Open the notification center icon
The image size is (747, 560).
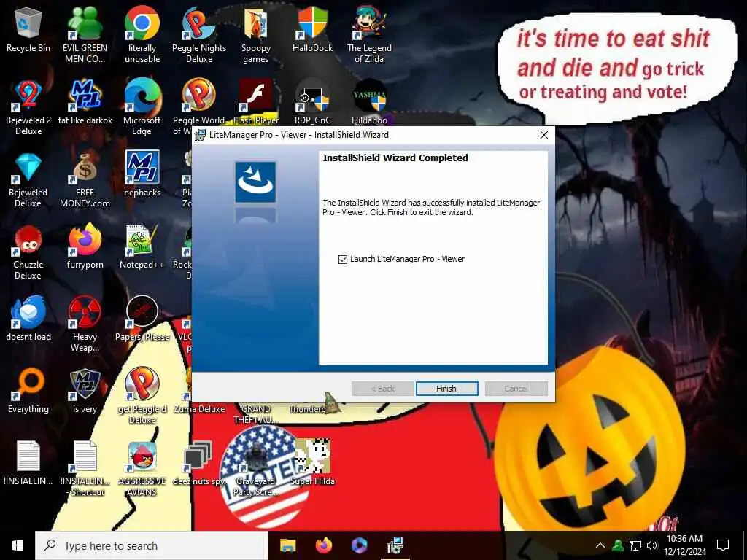coord(723,545)
